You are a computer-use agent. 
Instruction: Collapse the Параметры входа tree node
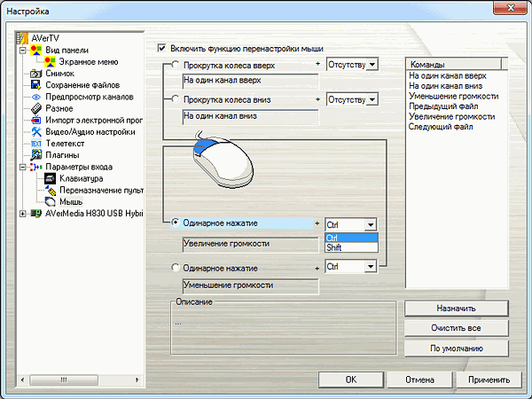[22, 167]
